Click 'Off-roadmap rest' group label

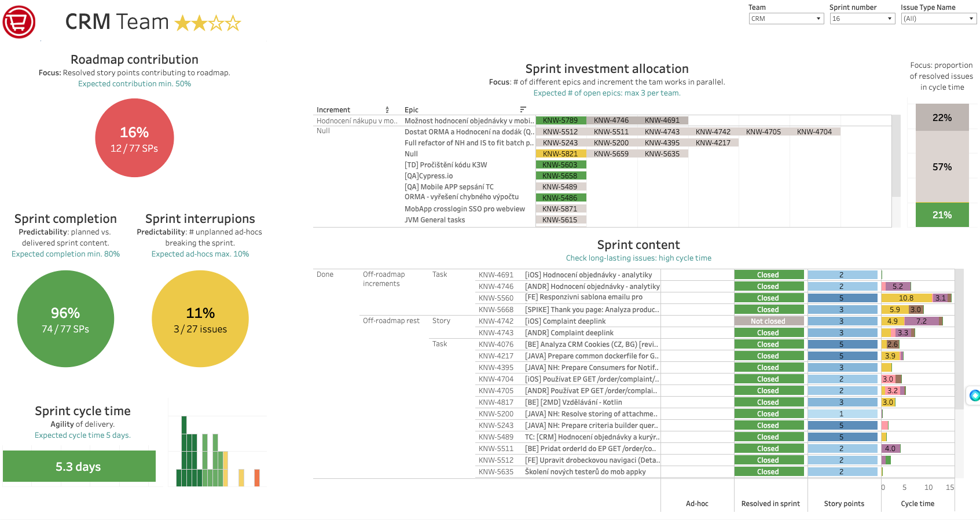(391, 321)
